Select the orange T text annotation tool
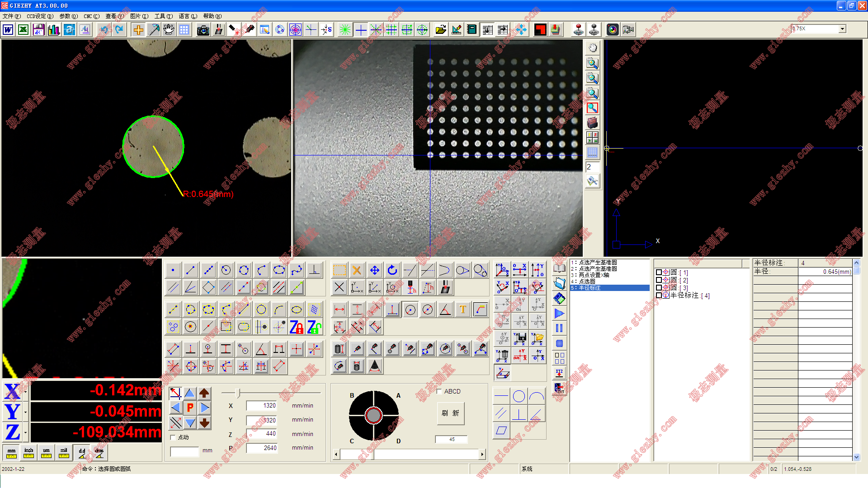 463,310
